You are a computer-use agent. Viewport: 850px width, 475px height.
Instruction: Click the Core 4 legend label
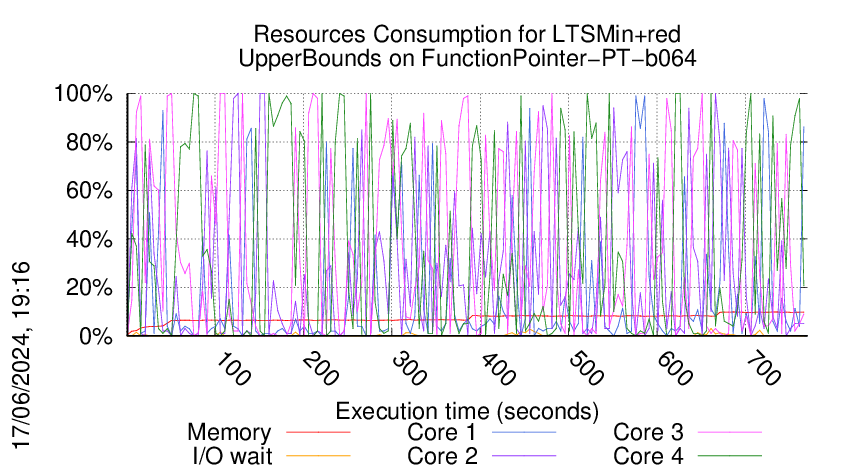[x=648, y=457]
